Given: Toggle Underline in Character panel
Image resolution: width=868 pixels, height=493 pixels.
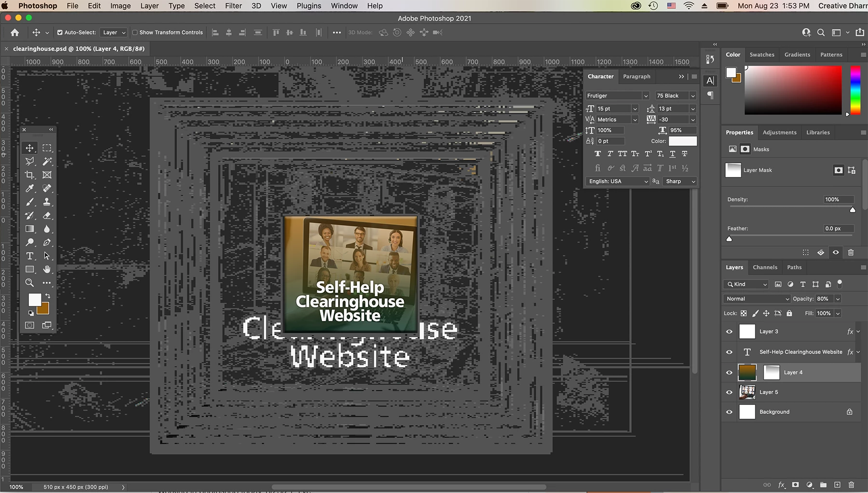Looking at the screenshot, I should (x=672, y=154).
